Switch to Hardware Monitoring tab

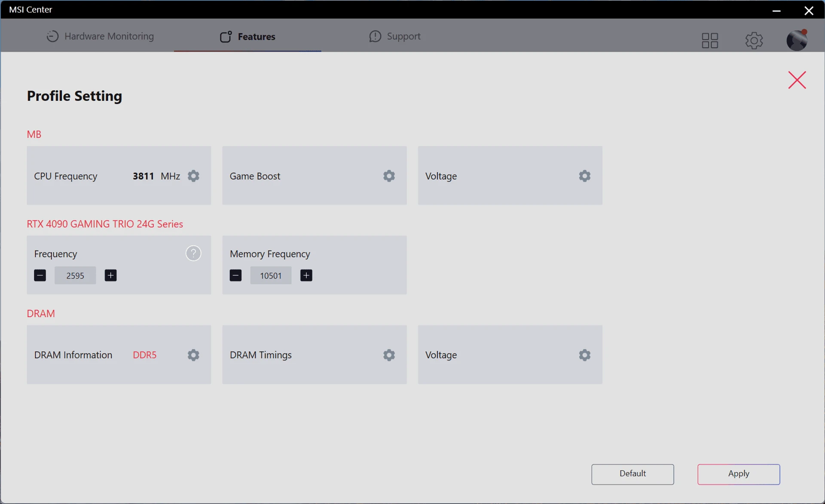click(100, 36)
